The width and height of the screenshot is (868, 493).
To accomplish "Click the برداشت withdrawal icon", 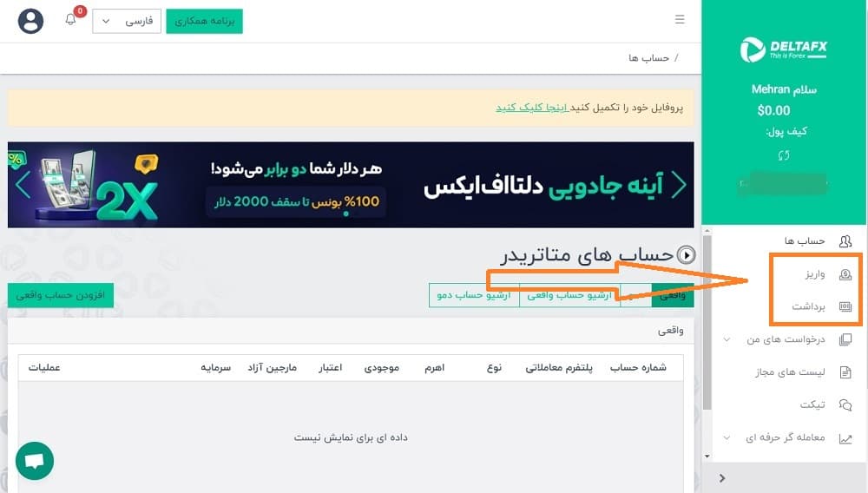I will click(x=845, y=306).
